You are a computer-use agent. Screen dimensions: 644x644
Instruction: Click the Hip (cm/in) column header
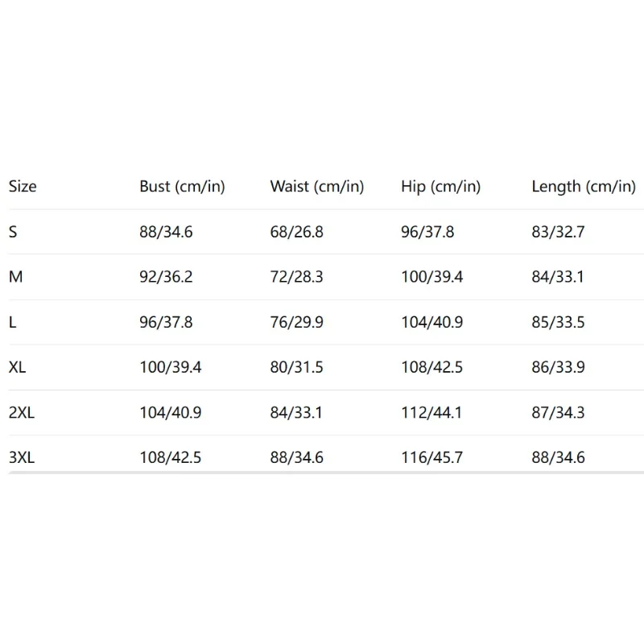(440, 187)
